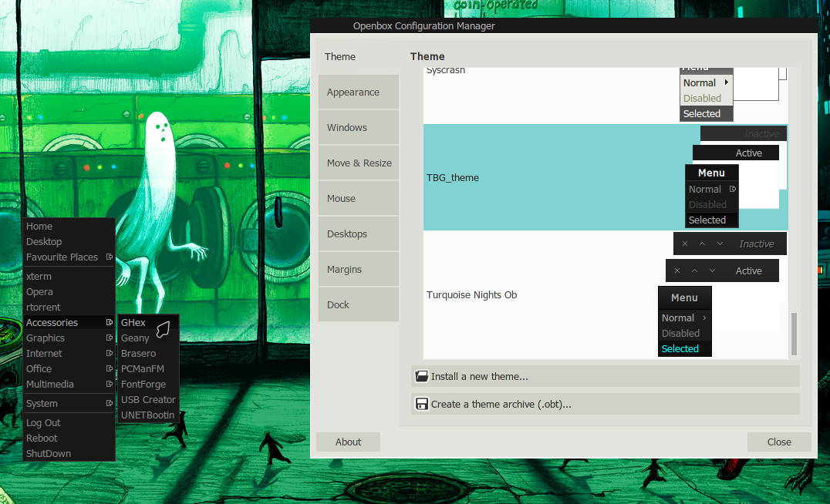Click the Menu header preview in Turquoise Nights Ob

click(684, 297)
